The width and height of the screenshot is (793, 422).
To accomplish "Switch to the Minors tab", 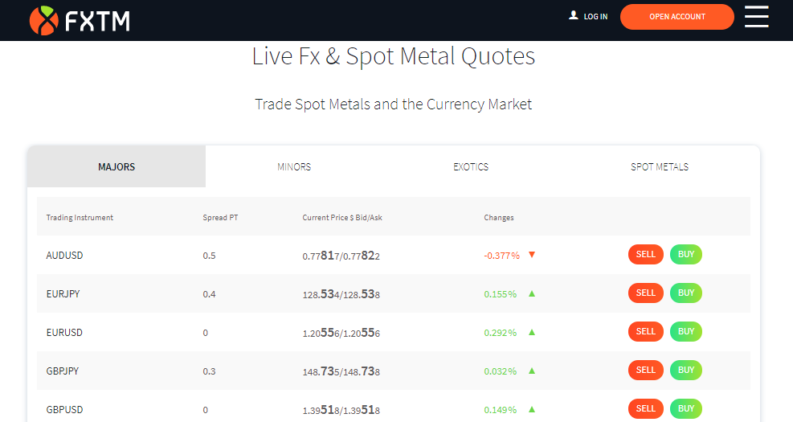I will coord(294,167).
